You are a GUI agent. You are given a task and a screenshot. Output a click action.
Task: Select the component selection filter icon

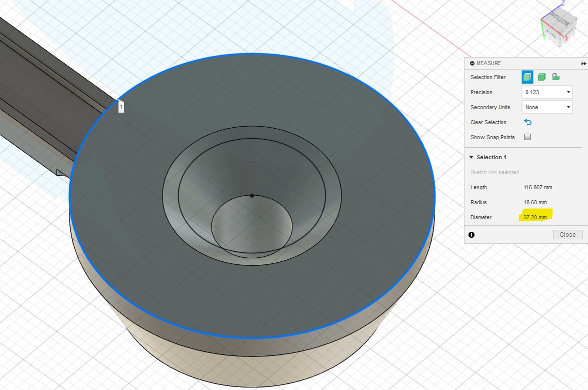[555, 77]
